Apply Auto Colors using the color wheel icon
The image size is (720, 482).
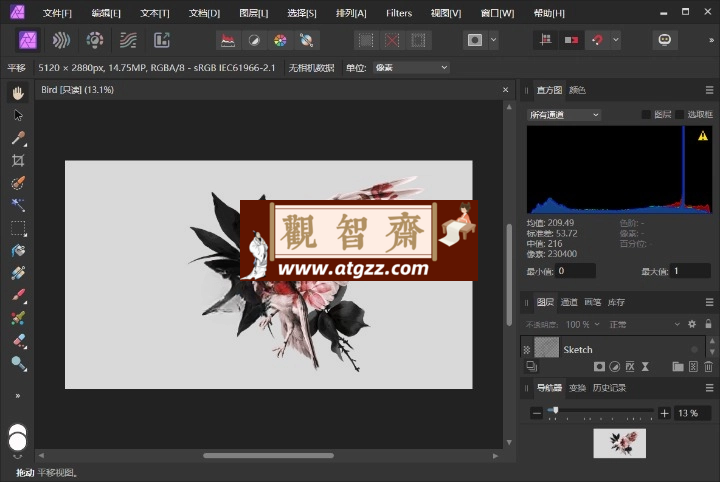[x=280, y=40]
